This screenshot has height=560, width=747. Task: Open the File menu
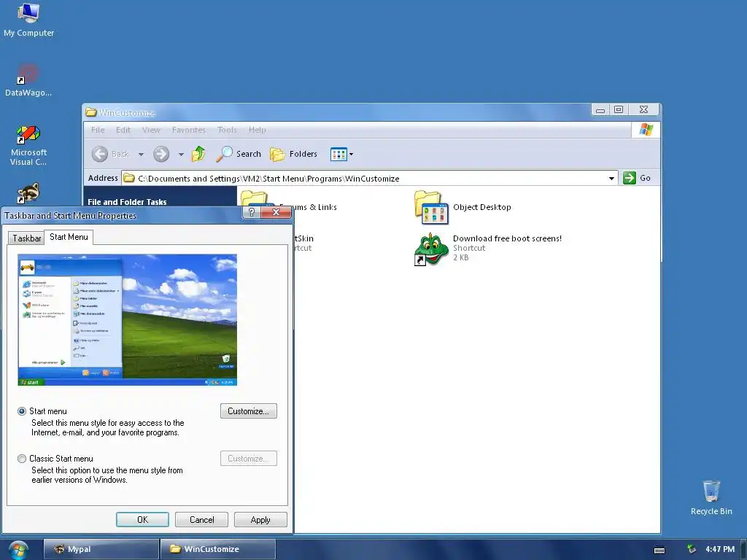click(x=98, y=130)
